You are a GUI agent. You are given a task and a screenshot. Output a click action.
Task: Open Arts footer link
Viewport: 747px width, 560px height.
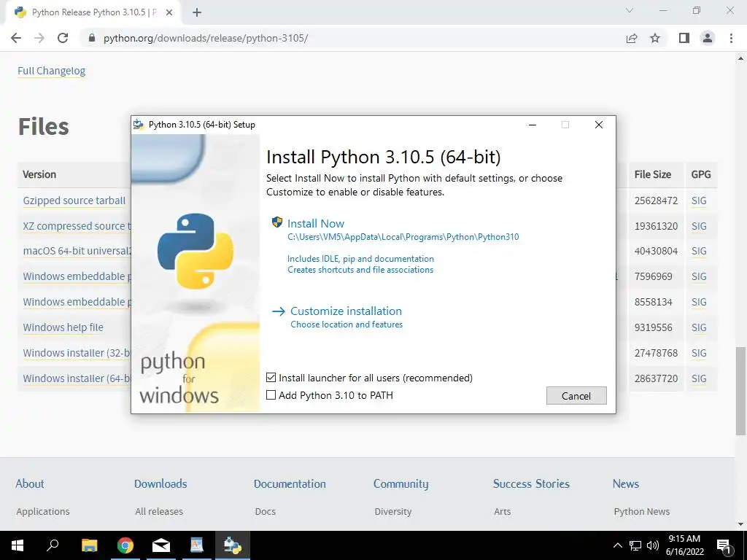coord(502,511)
